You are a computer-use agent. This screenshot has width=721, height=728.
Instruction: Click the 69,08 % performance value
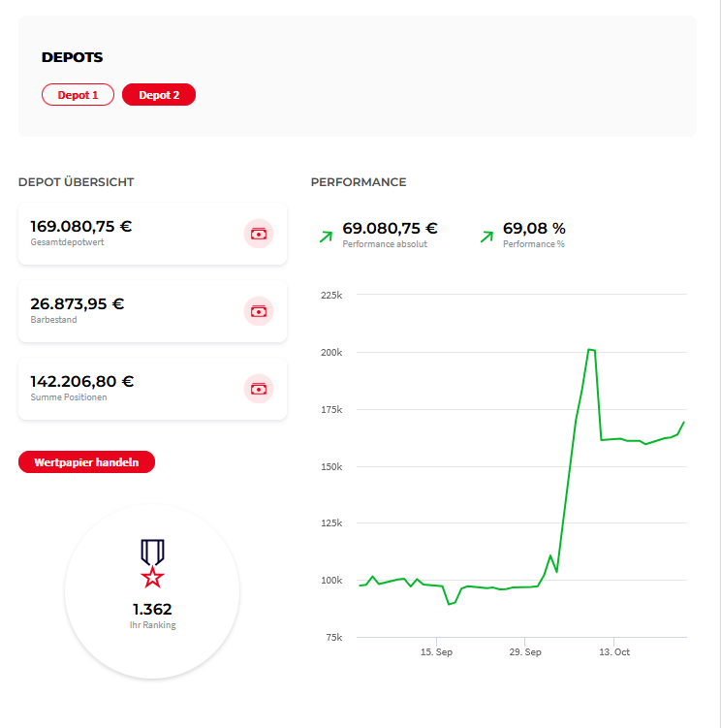(534, 229)
